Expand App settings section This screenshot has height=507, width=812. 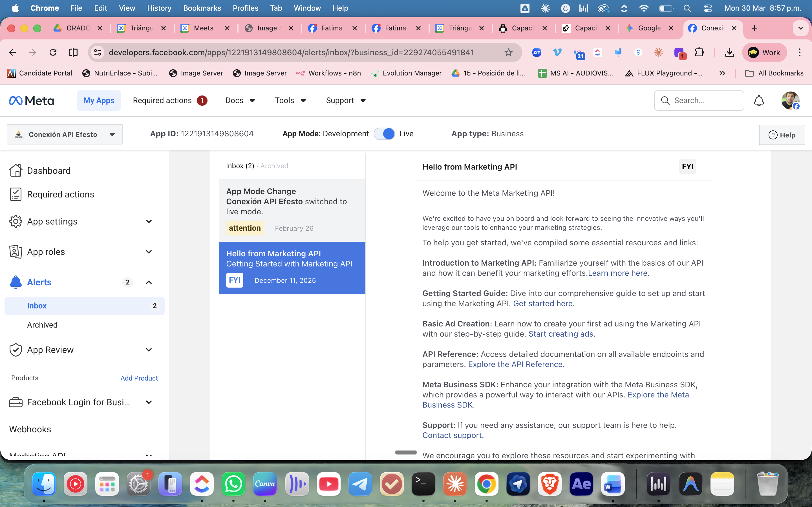(149, 221)
